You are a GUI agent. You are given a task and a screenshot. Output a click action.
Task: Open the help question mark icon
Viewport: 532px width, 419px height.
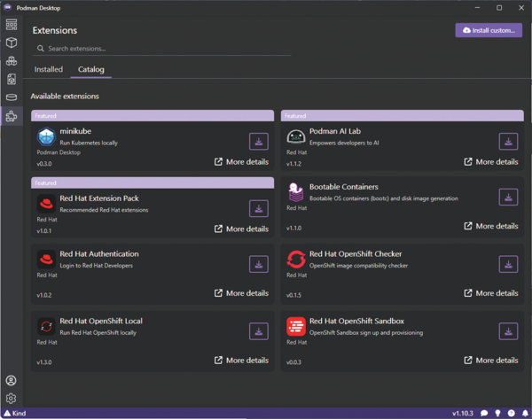click(512, 413)
